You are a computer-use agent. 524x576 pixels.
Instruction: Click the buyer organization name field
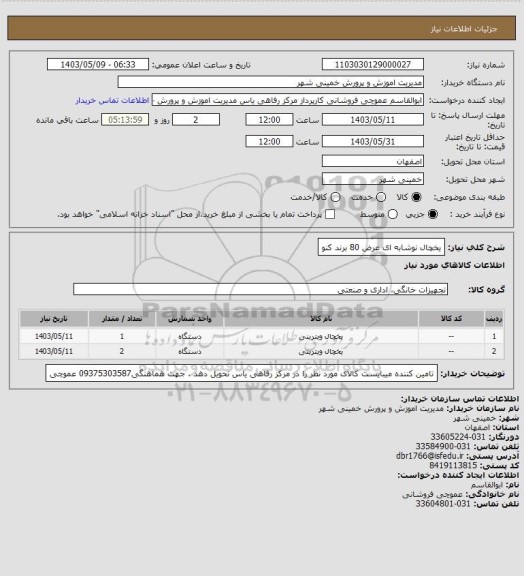point(270,82)
